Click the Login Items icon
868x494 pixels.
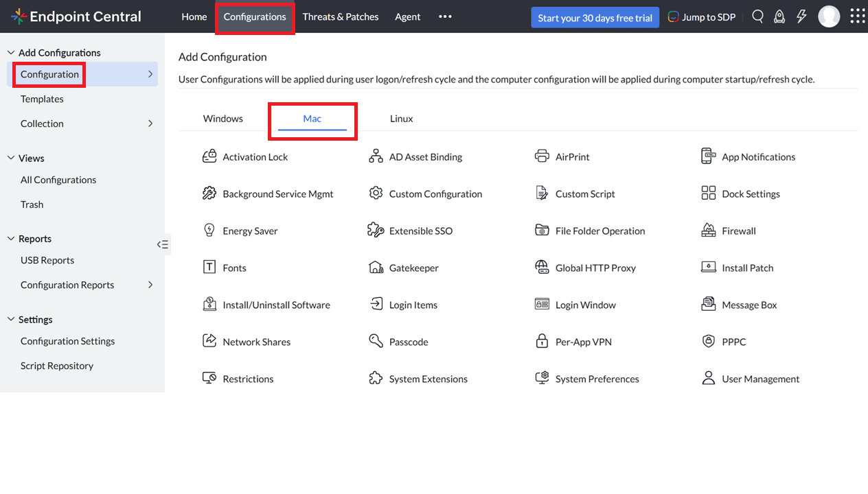[376, 305]
